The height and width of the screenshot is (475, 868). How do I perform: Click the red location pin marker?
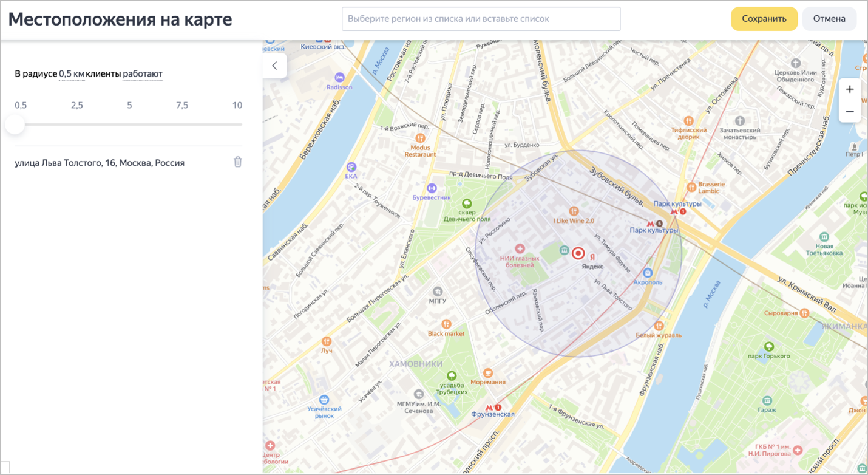tap(578, 253)
